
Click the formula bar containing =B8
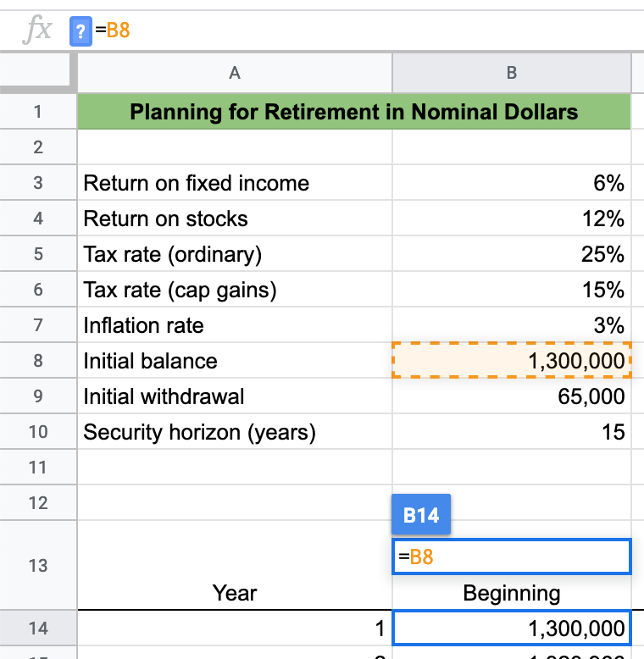357,30
